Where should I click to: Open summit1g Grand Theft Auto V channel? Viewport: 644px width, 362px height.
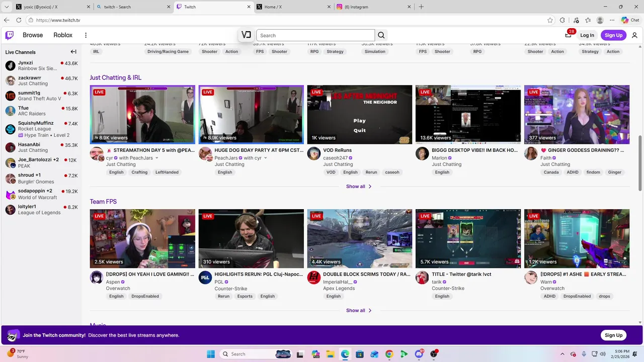point(41,96)
